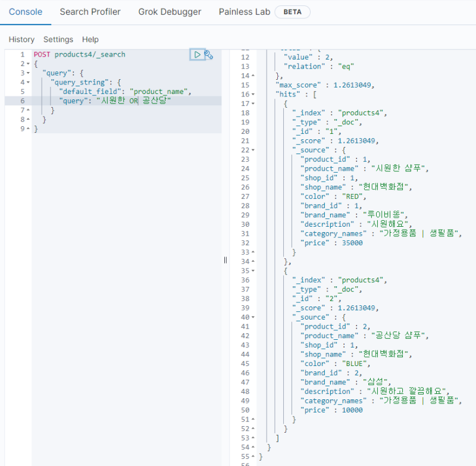Go to the Console tab
Image resolution: width=476 pixels, height=466 pixels.
pos(26,12)
